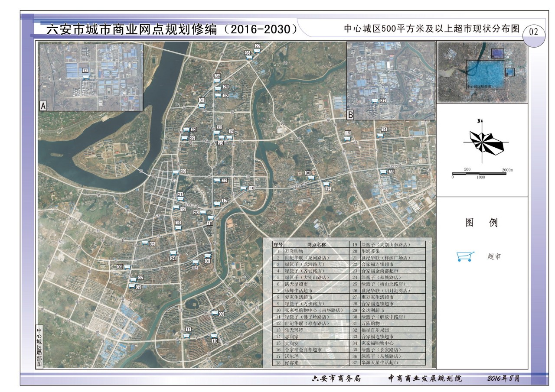
Task: Click supermarket marker 10 near the bottom
Action: pos(214,341)
